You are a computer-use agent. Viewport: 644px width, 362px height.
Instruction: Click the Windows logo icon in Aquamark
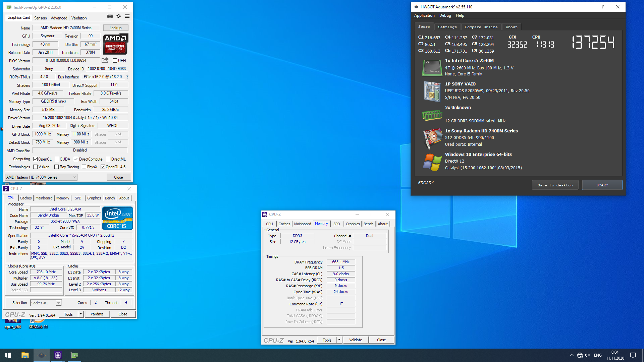click(x=432, y=162)
